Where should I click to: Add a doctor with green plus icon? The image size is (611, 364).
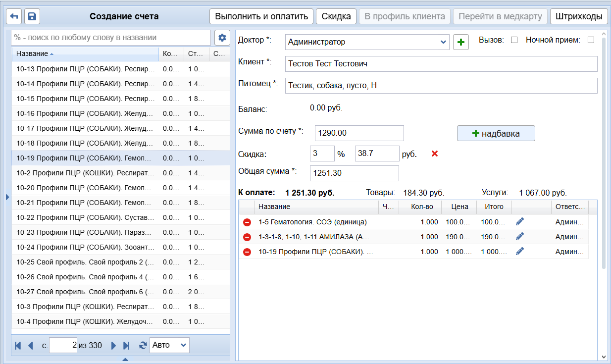point(461,42)
